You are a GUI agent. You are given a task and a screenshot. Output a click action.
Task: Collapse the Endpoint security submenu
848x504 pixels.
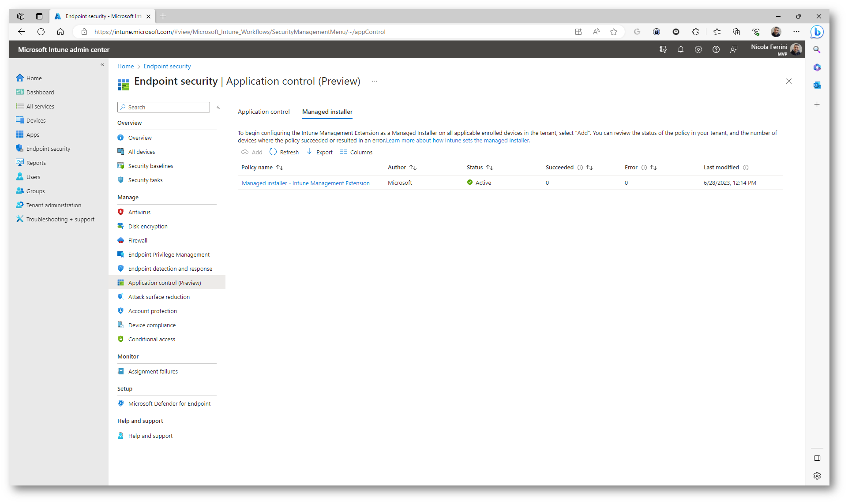tap(218, 107)
